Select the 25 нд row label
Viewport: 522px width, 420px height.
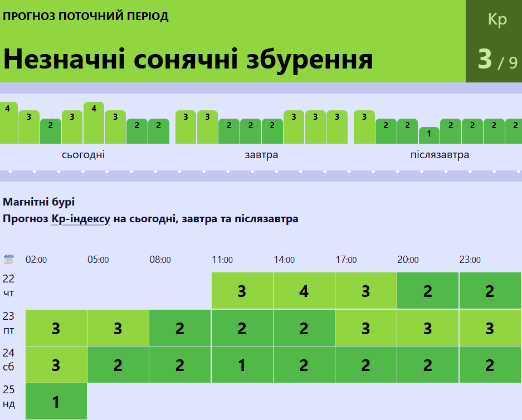[9, 396]
